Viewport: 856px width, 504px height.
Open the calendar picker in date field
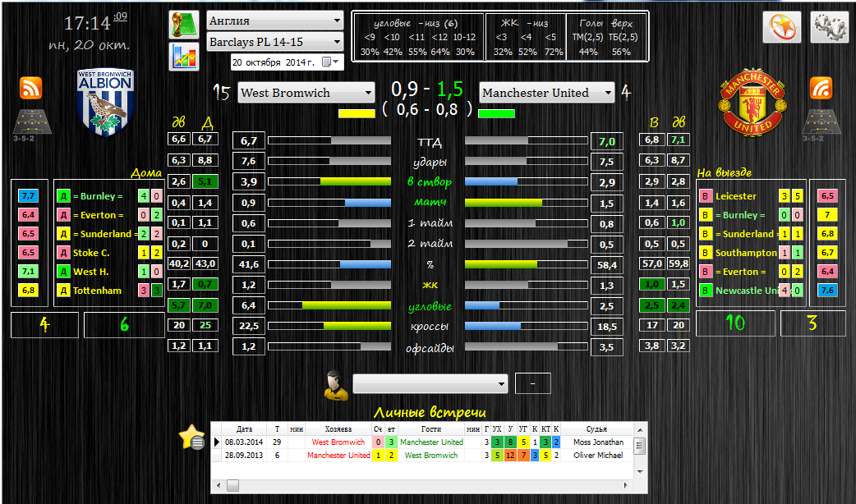tap(331, 62)
